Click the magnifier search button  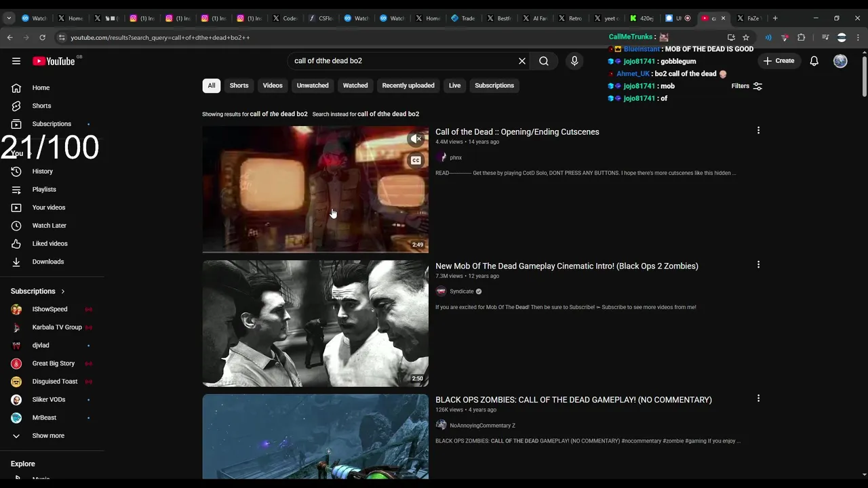pos(544,61)
